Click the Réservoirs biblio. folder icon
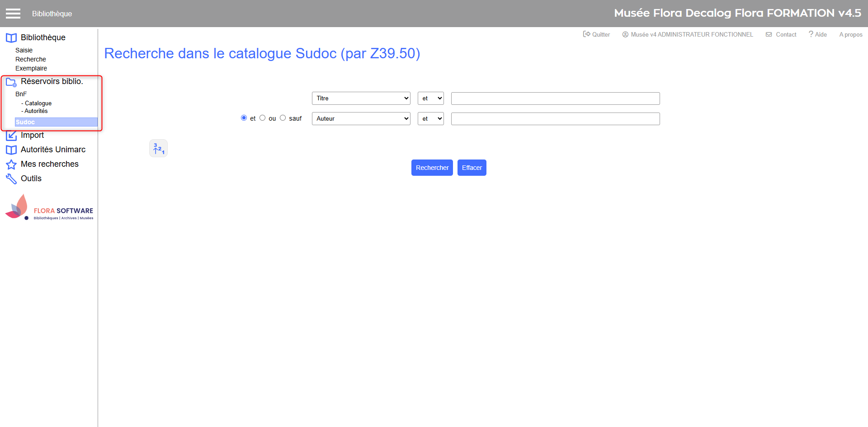868x427 pixels. (11, 82)
